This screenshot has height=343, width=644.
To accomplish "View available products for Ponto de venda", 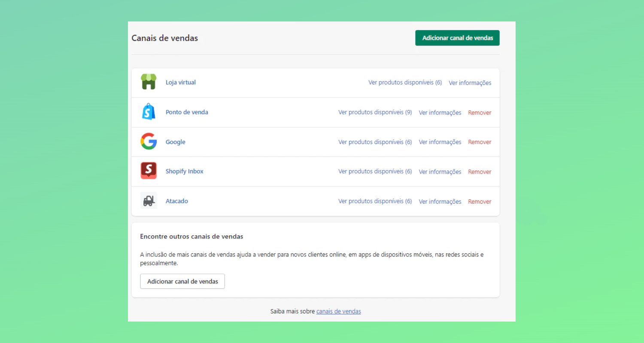I will click(375, 112).
